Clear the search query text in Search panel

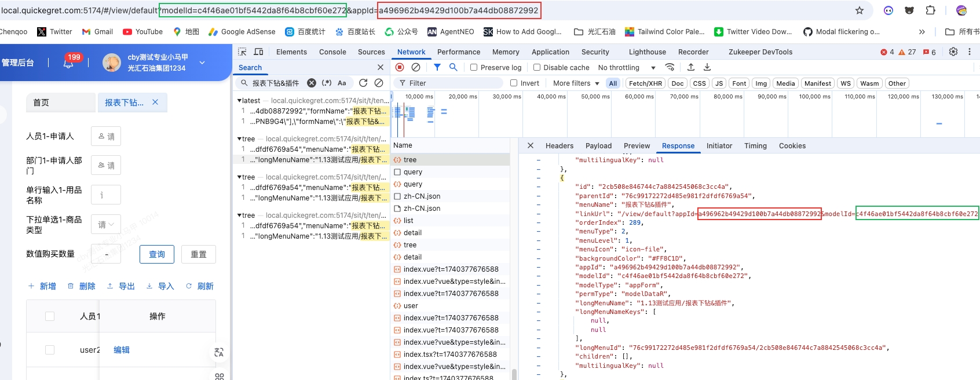click(312, 83)
